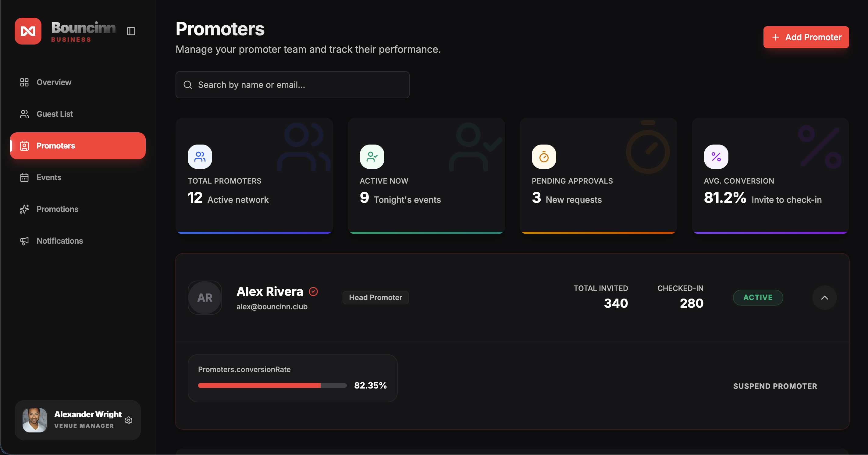Toggle the sidebar collapse icon
This screenshot has width=868, height=455.
tap(131, 31)
